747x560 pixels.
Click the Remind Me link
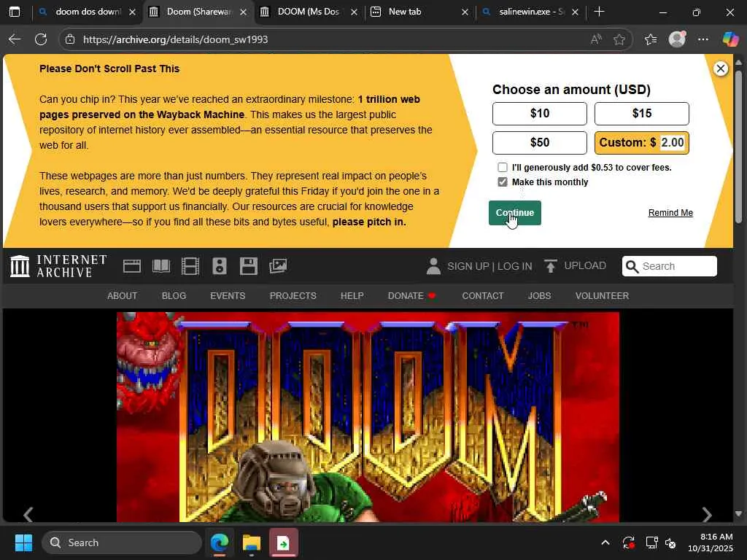coord(670,213)
